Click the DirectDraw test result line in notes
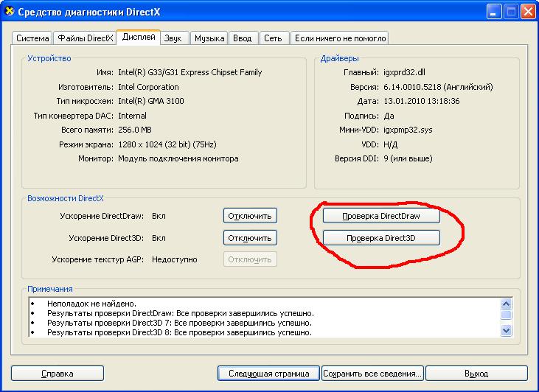This screenshot has width=539, height=392. coord(181,313)
